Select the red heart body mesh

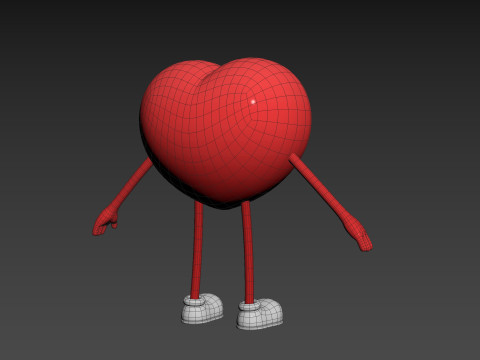pos(225,133)
